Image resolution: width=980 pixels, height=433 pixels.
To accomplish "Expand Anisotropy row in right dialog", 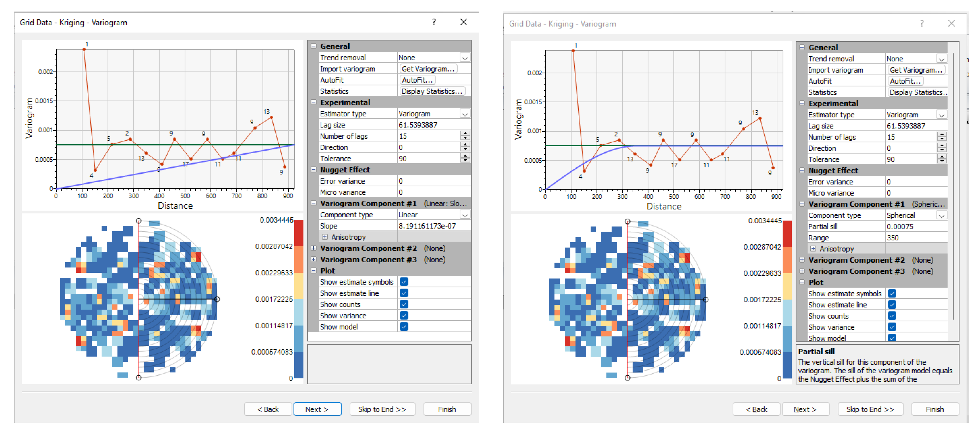I will [x=813, y=249].
